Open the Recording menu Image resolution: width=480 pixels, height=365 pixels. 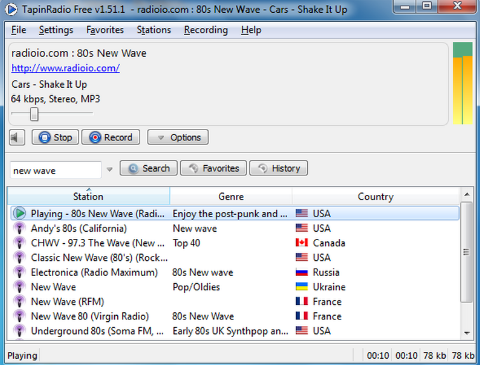point(206,30)
